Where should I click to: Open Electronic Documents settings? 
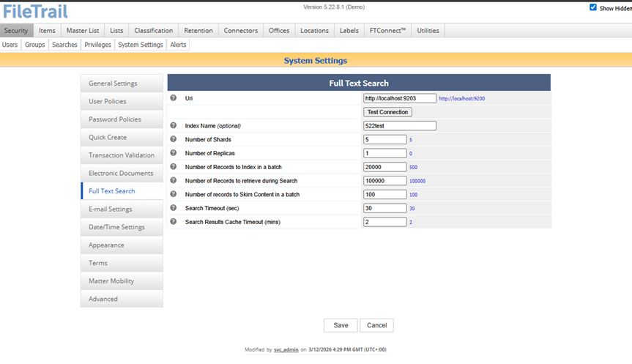122,173
